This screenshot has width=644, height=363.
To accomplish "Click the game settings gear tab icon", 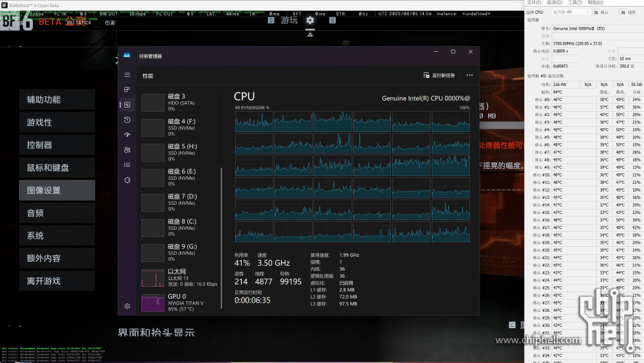I will click(310, 20).
